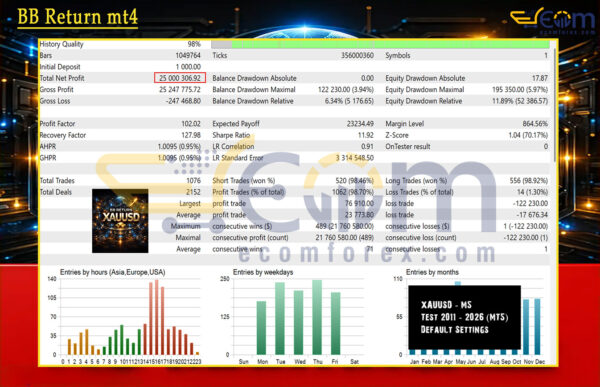Click the Gross Profit value "25 247 775.72"

180,90
